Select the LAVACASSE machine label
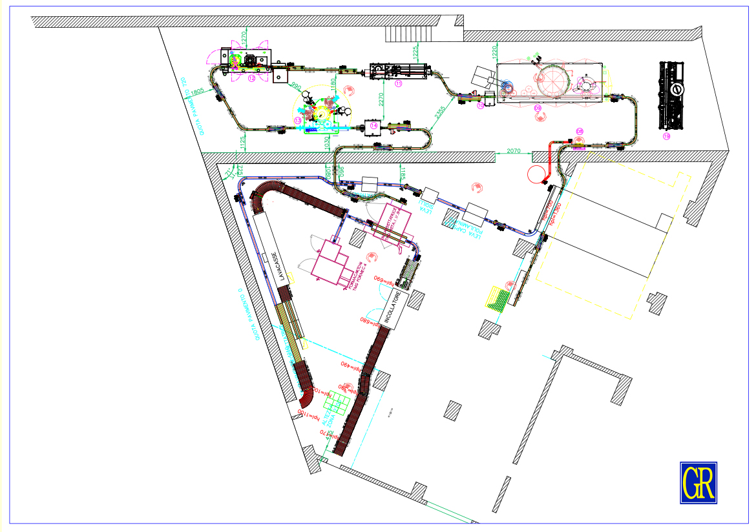The height and width of the screenshot is (532, 756). pyautogui.click(x=278, y=266)
